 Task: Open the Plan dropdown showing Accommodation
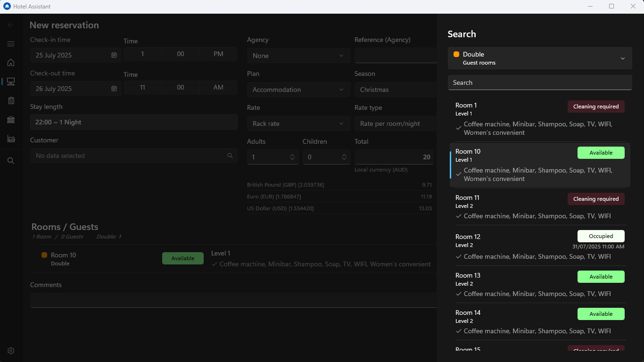click(x=298, y=90)
